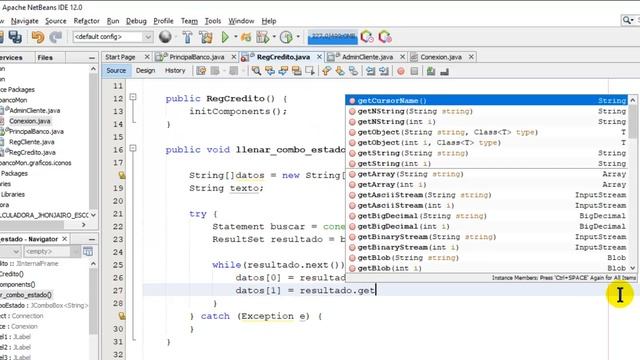Toggle bookmark on current line
Image resolution: width=640 pixels, height=360 pixels.
pos(353,71)
